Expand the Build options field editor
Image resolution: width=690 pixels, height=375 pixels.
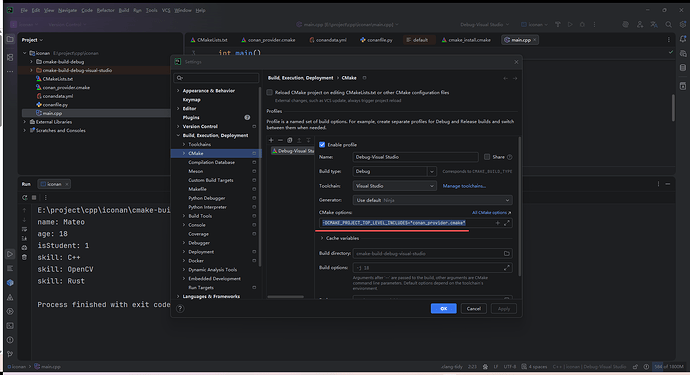pos(506,268)
